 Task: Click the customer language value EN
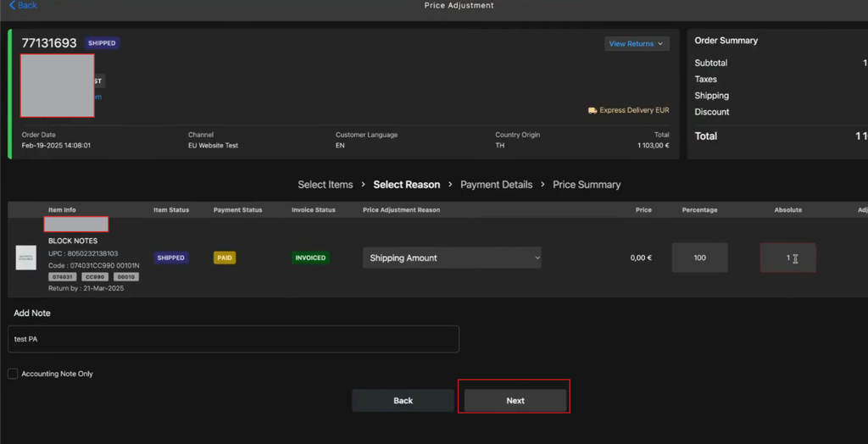[340, 146]
